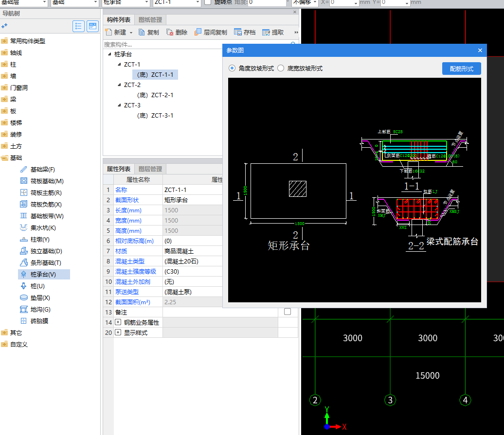This screenshot has height=435, width=504.
Task: Click 新建 new component button
Action: (116, 32)
